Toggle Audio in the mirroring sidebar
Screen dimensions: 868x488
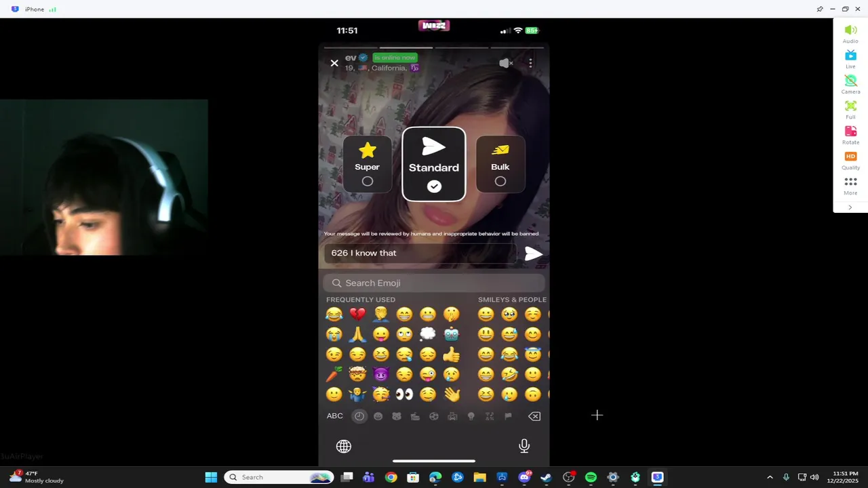click(x=850, y=34)
